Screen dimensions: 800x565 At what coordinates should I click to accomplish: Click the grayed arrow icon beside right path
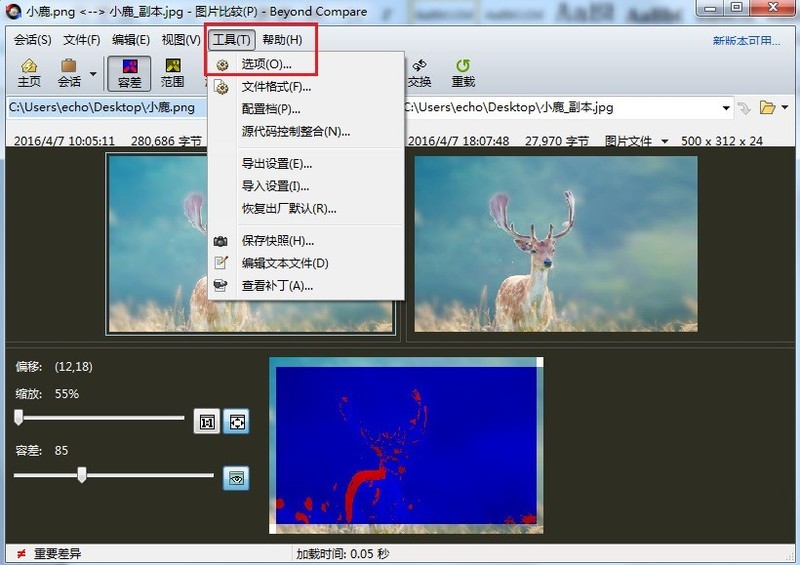click(744, 108)
